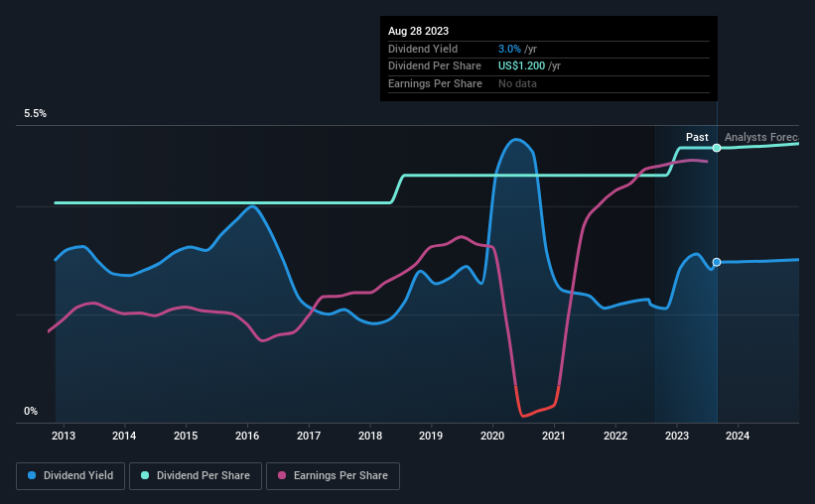Click the 5.5% y-axis label
Screen dimensions: 815x504
[x=35, y=114]
